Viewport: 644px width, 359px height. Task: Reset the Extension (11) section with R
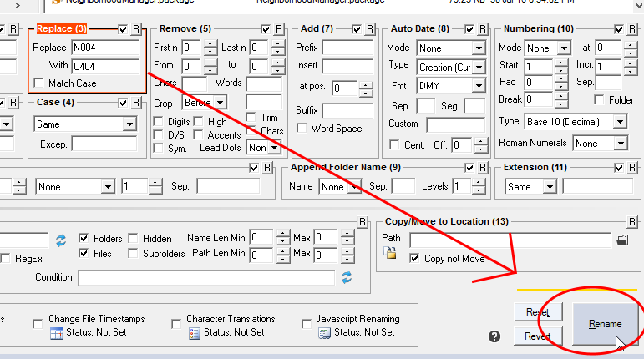[x=632, y=168]
